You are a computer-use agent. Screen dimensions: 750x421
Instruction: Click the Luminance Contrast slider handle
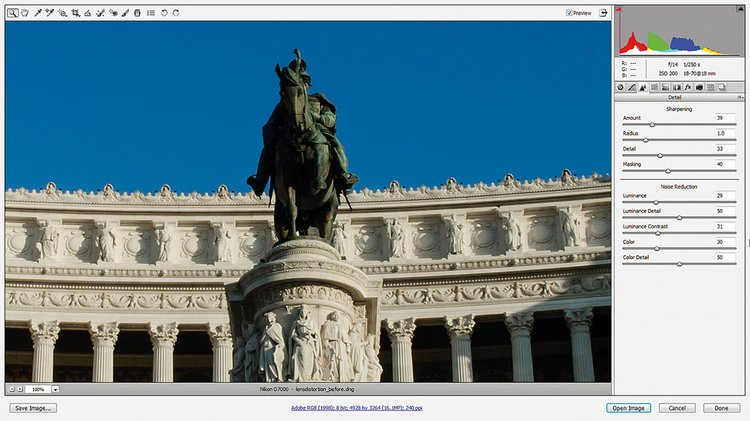coord(658,233)
